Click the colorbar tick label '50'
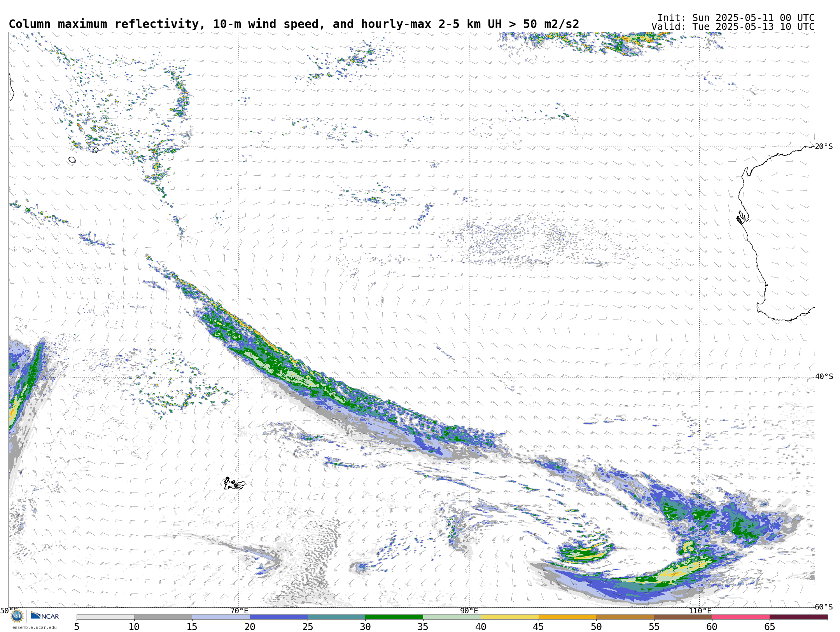Viewport: 840px width, 632px height. pyautogui.click(x=596, y=627)
